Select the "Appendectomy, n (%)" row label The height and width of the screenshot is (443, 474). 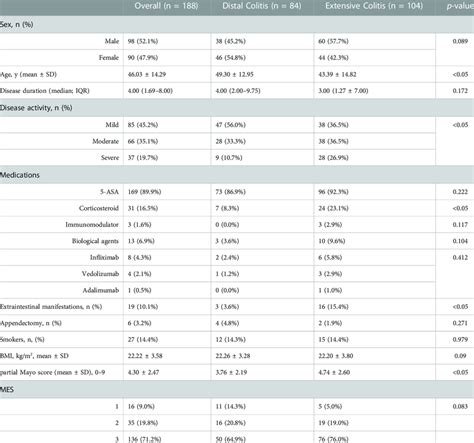[31, 323]
